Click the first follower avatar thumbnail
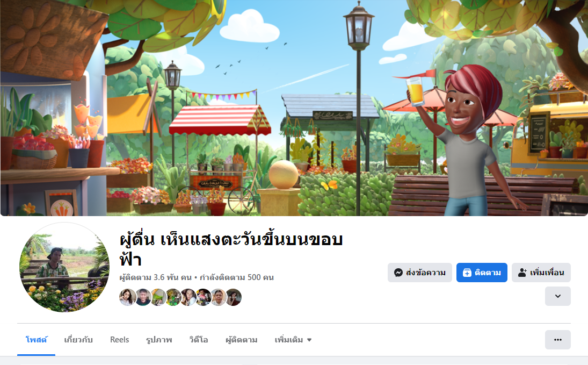588x365 pixels. tap(127, 297)
